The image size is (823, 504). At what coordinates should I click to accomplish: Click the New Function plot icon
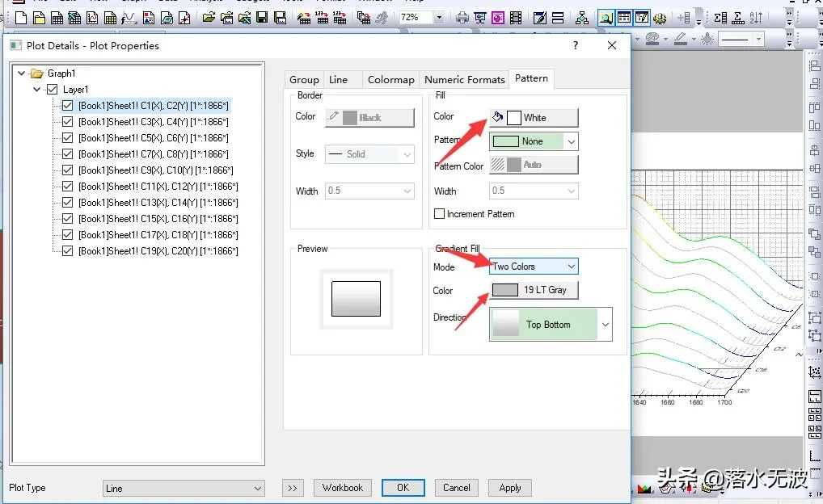(x=129, y=18)
